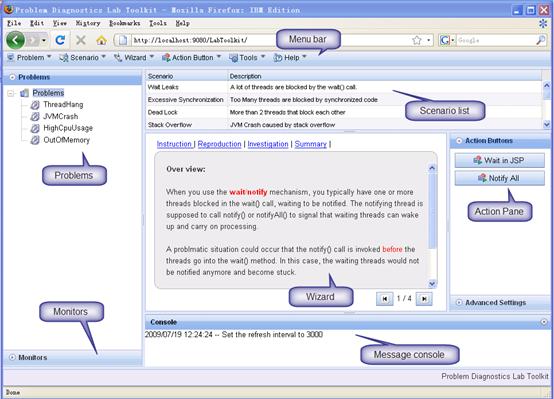
Task: Click the scenario list scroll down arrow
Action: (x=547, y=124)
